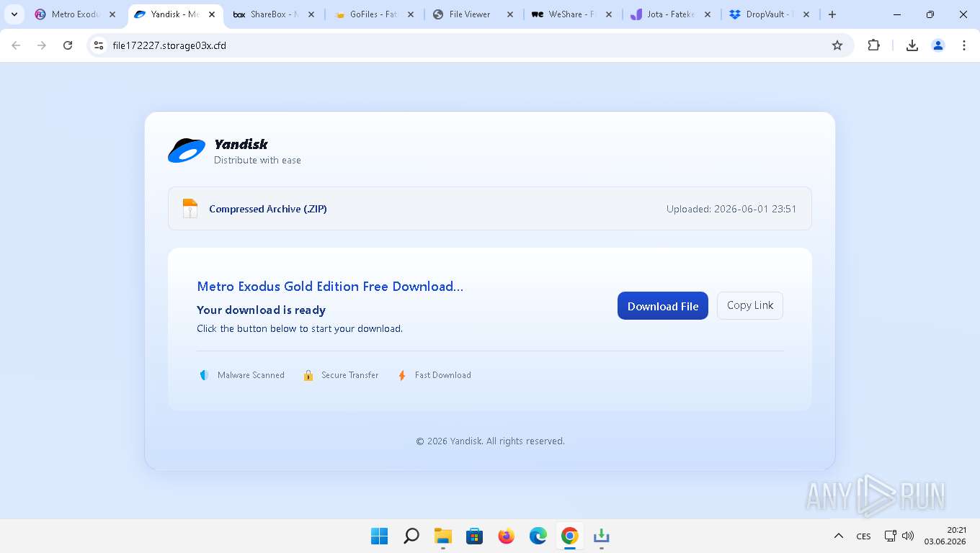Viewport: 980px width, 553px height.
Task: Close the Yandisk tab
Action: pyautogui.click(x=212, y=14)
